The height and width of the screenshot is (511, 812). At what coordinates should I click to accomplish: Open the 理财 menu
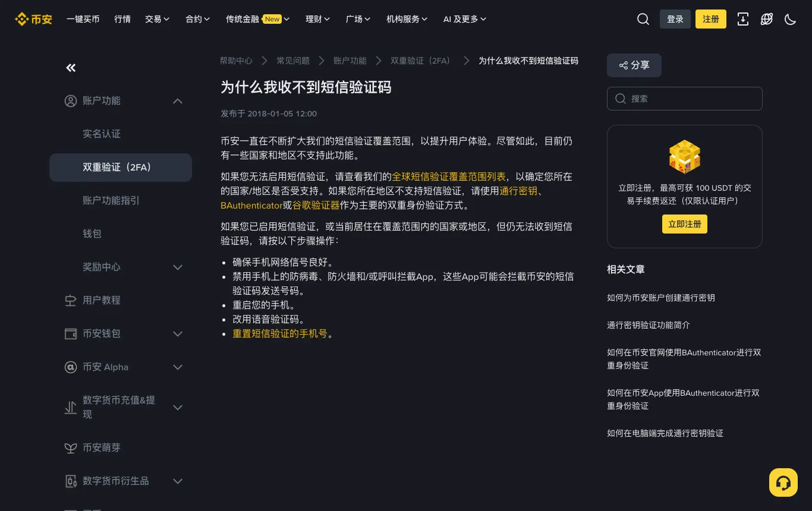(318, 19)
